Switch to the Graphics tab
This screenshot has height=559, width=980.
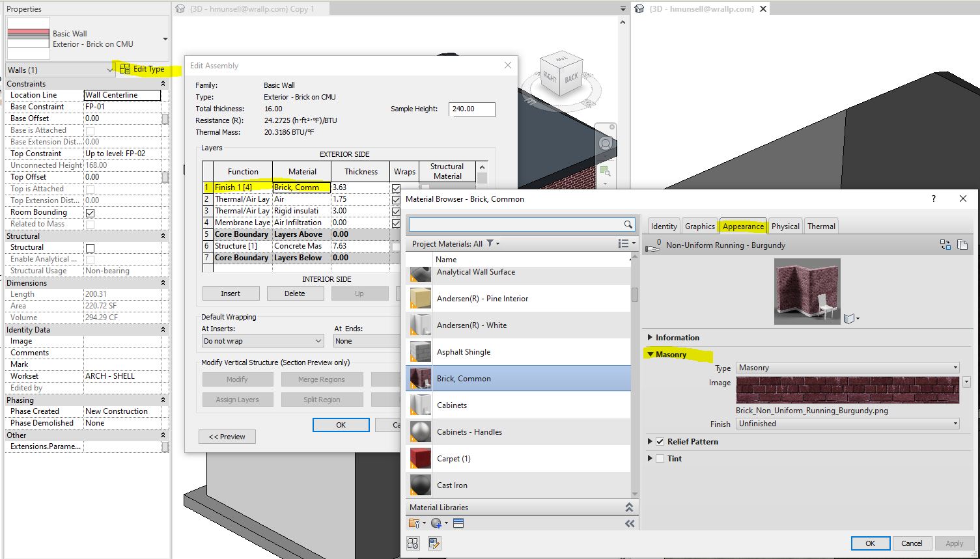699,226
